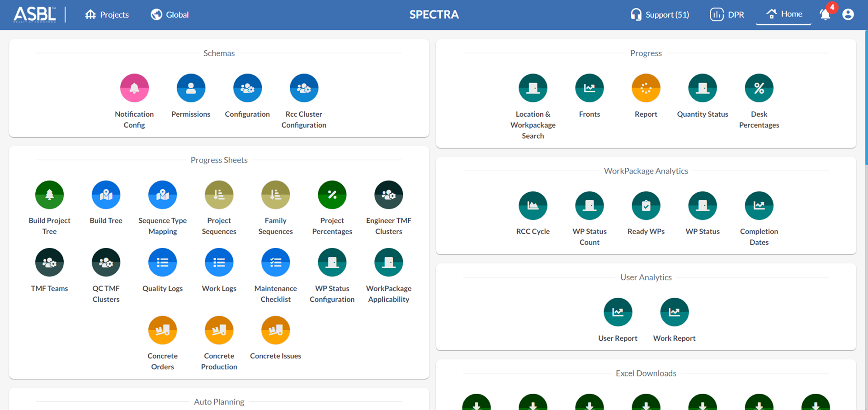Open TMF Teams icon

pos(49,262)
